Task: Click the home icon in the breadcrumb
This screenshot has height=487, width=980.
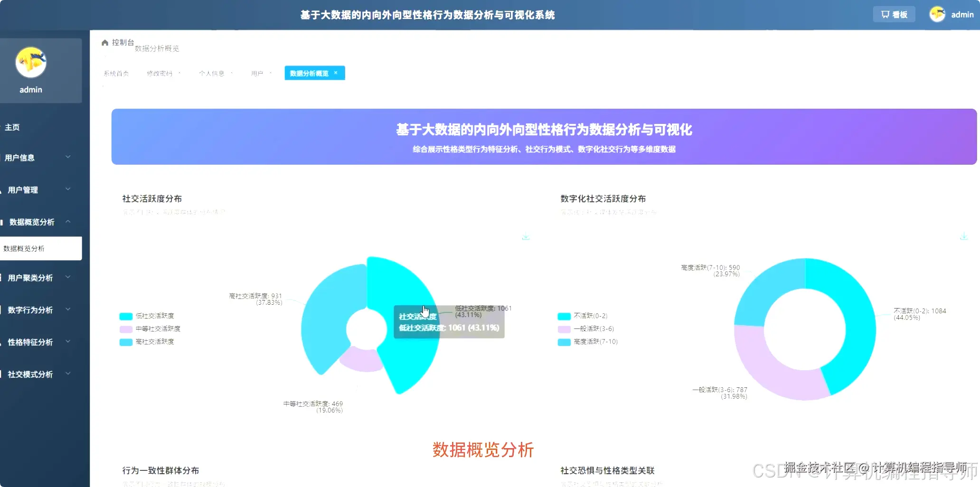Action: [105, 43]
